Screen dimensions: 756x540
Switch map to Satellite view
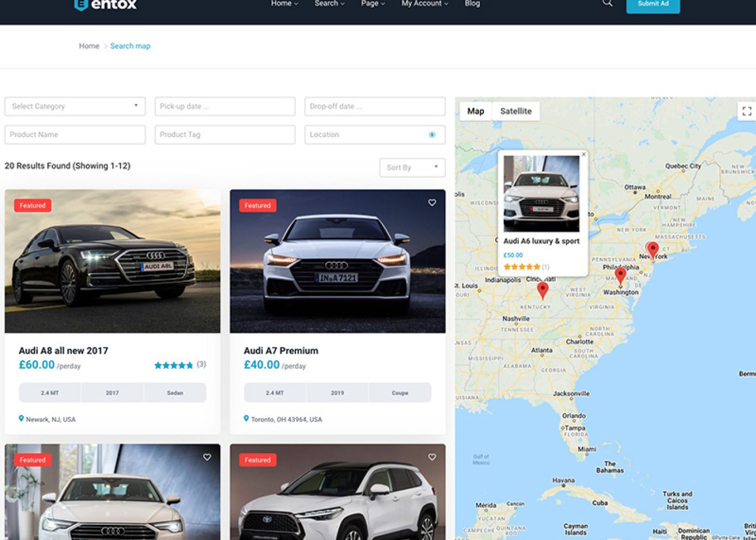(x=516, y=111)
